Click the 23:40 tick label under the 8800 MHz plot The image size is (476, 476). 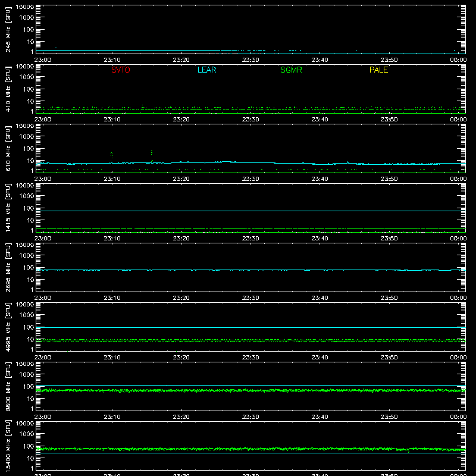(x=320, y=417)
